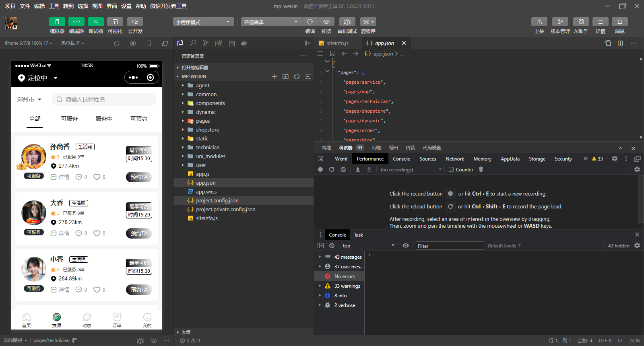The height and width of the screenshot is (346, 644).
Task: Click the Performance record button
Action: (320, 170)
